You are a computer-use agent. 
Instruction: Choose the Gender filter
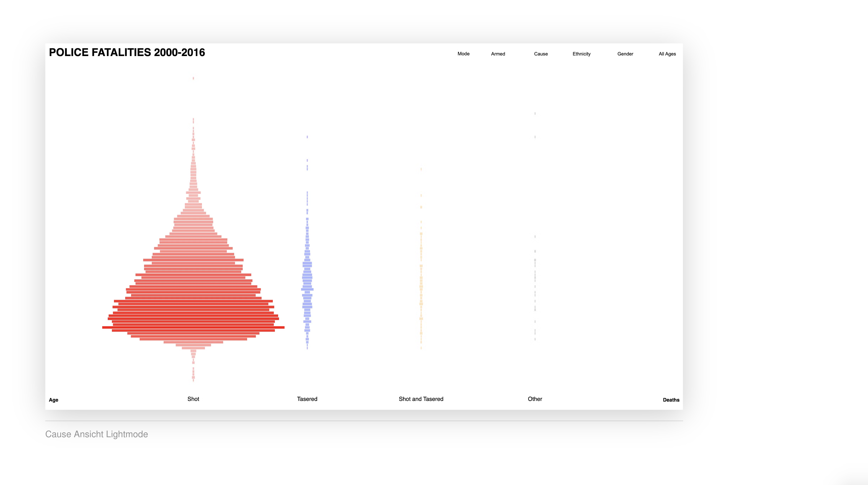pyautogui.click(x=625, y=54)
